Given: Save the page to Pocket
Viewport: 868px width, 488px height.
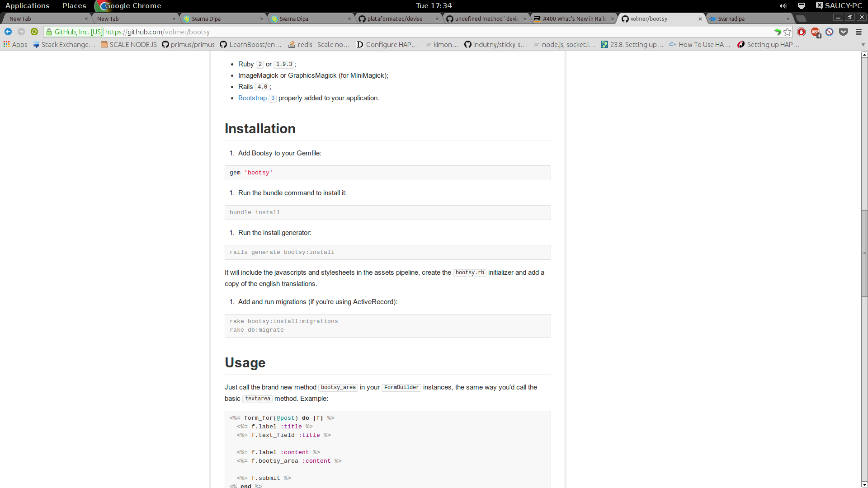Looking at the screenshot, I should coord(844,32).
